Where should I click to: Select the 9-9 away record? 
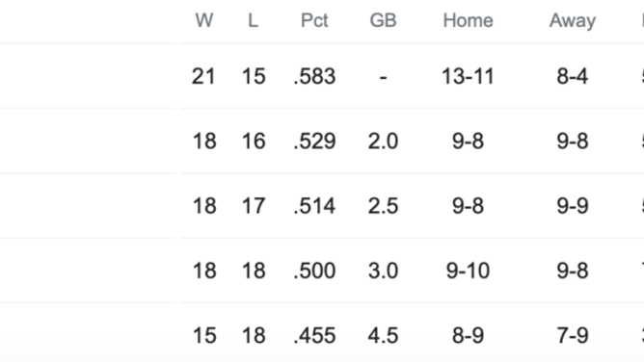572,205
